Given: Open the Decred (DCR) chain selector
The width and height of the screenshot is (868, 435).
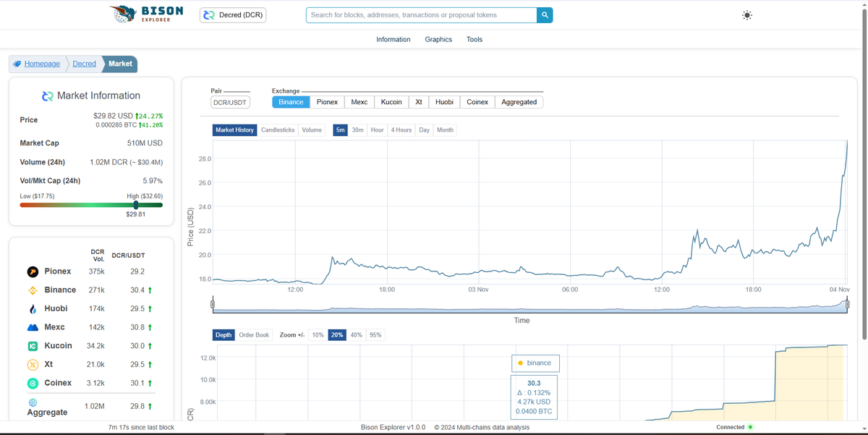Looking at the screenshot, I should click(233, 15).
